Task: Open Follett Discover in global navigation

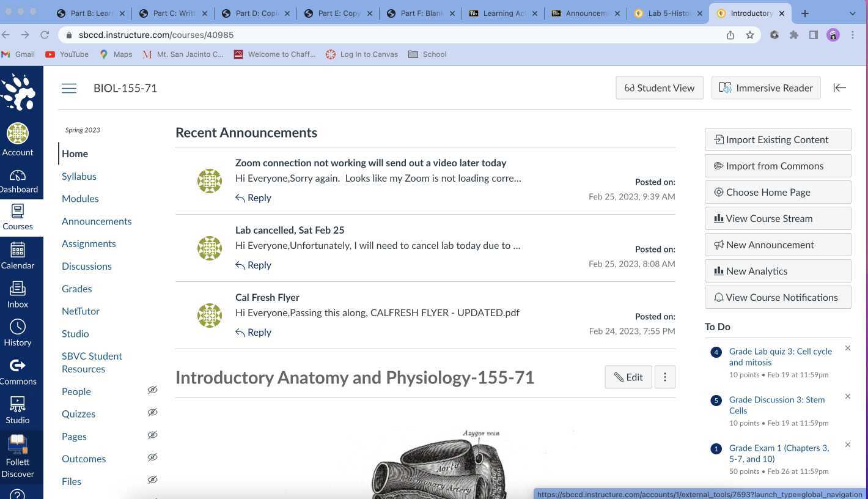Action: [18, 456]
